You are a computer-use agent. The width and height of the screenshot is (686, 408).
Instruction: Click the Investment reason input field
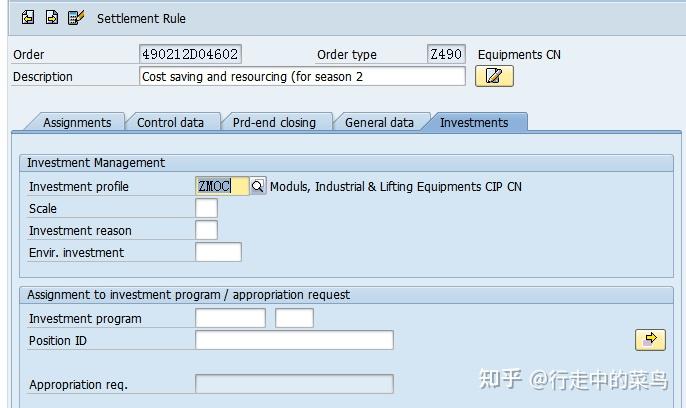(206, 230)
